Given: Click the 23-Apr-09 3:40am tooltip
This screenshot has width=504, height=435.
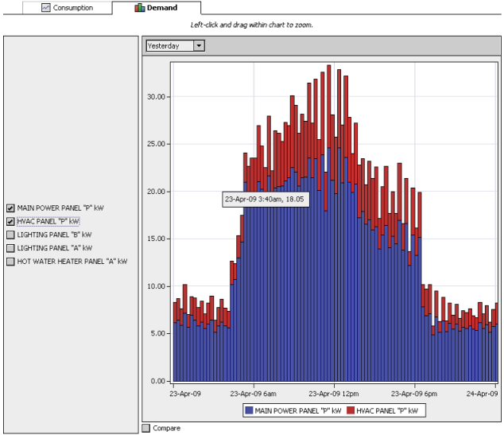Looking at the screenshot, I should (x=266, y=200).
